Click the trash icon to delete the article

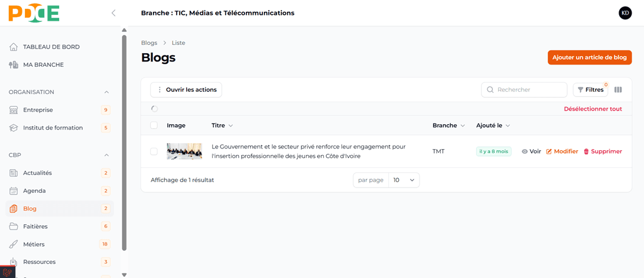pos(586,151)
